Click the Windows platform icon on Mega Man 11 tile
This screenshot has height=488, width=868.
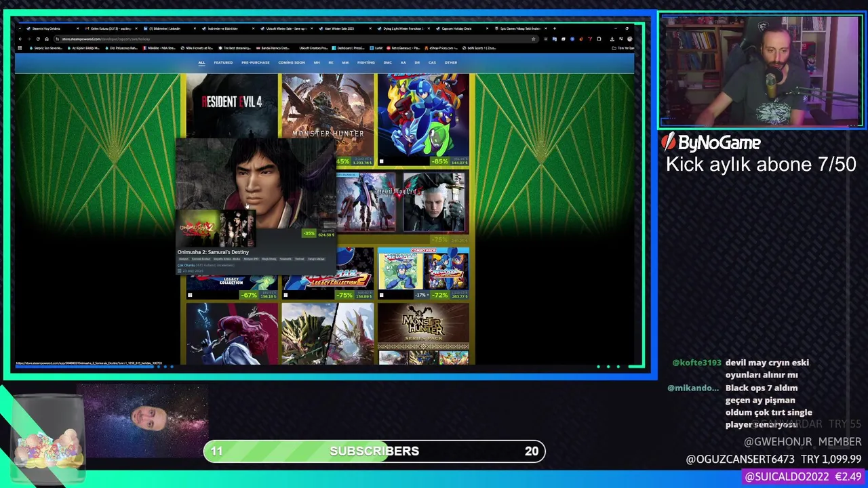coord(381,161)
